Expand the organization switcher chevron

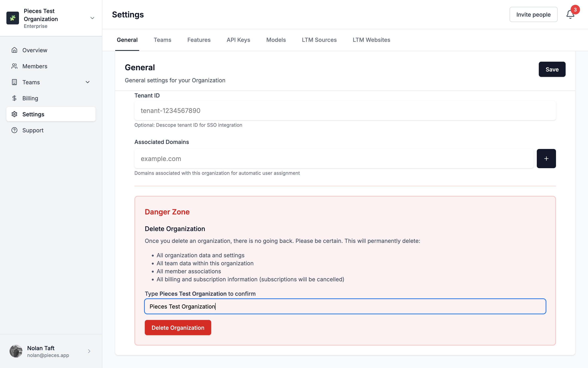92,18
